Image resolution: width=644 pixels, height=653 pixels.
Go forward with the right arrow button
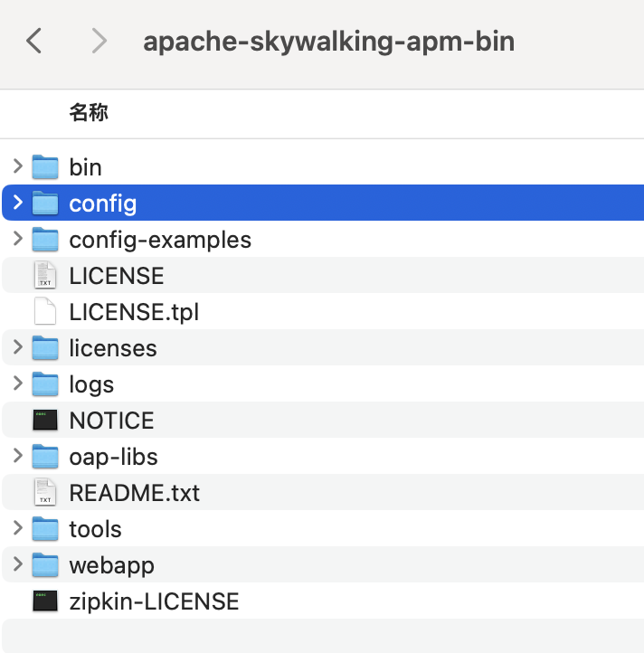(x=99, y=41)
